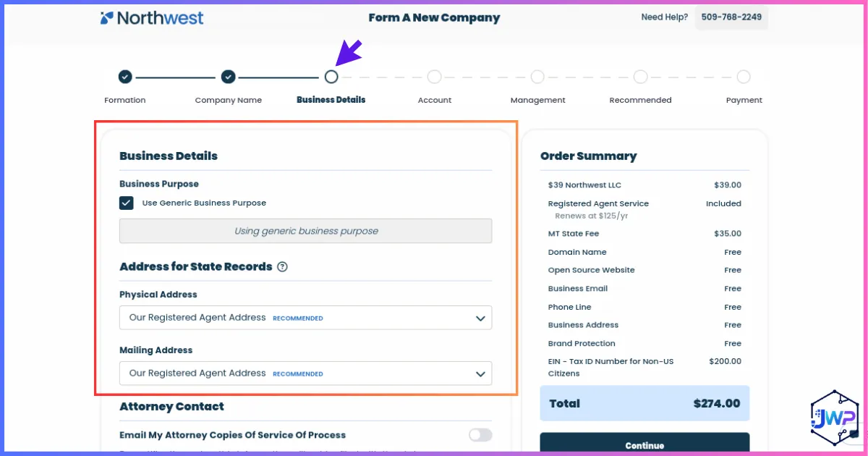Jump to the Payment step circle
The image size is (868, 456).
point(744,77)
